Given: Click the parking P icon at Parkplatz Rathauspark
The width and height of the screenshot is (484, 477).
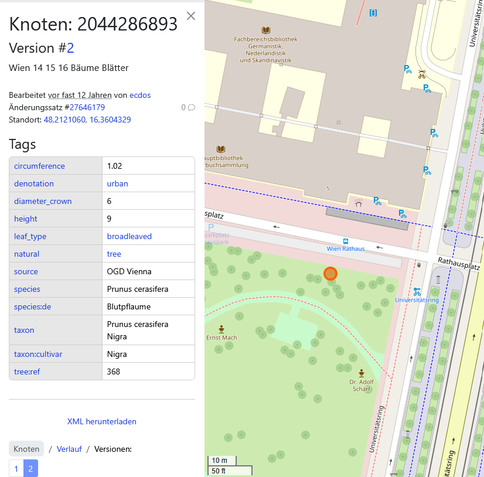Looking at the screenshot, I should (211, 228).
